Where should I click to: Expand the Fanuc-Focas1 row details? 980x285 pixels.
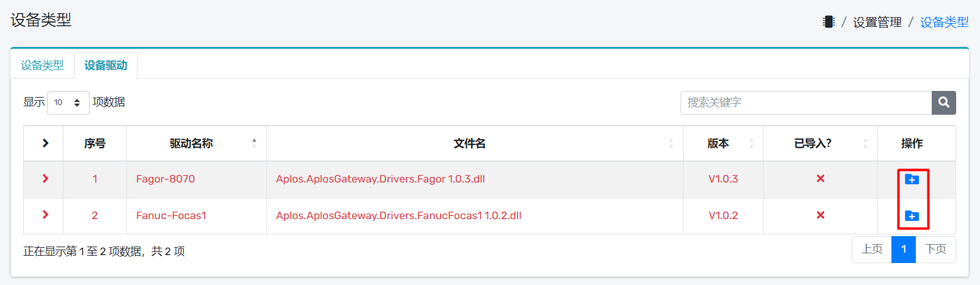(x=45, y=215)
